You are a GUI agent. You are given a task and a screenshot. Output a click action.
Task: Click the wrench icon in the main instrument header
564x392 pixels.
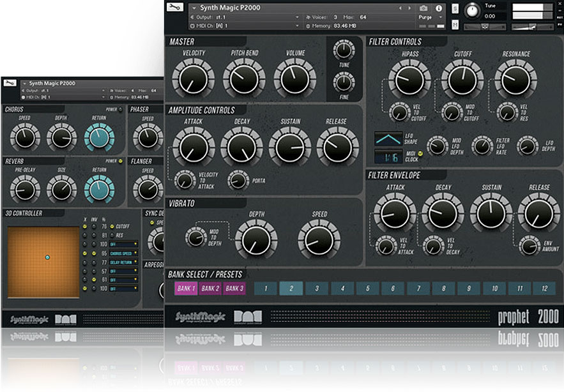(x=174, y=8)
